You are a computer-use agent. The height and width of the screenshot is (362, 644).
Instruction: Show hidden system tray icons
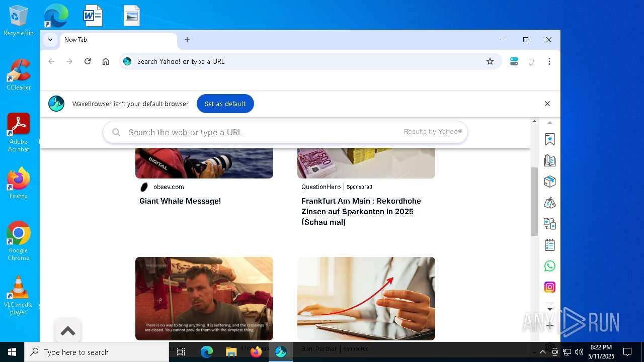[x=543, y=352]
